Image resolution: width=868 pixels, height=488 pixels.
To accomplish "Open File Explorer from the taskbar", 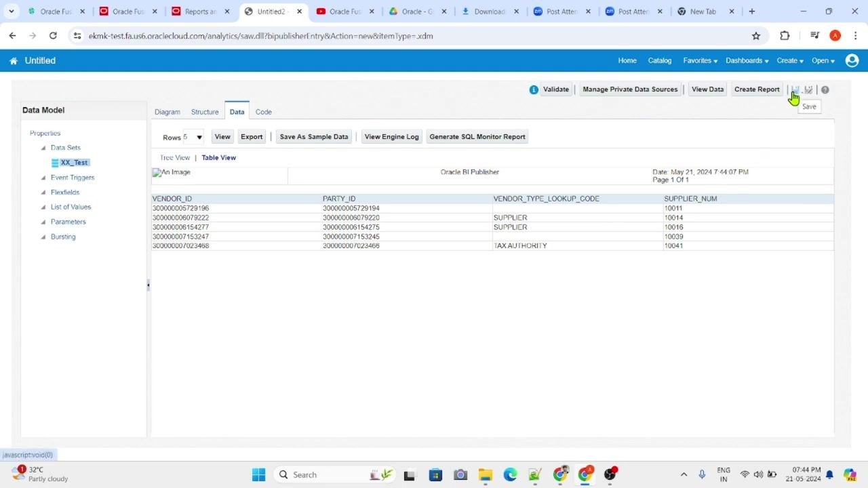I will 485,475.
